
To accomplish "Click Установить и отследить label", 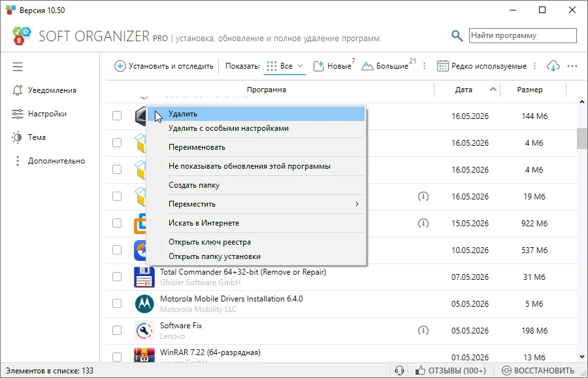I will 171,66.
